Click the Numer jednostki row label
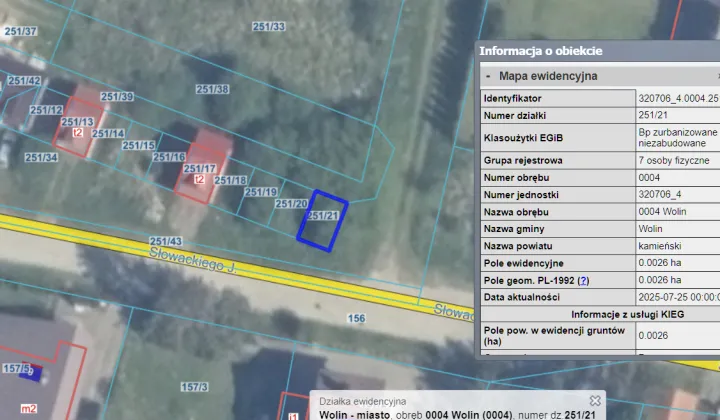The height and width of the screenshot is (420, 720). 521,195
